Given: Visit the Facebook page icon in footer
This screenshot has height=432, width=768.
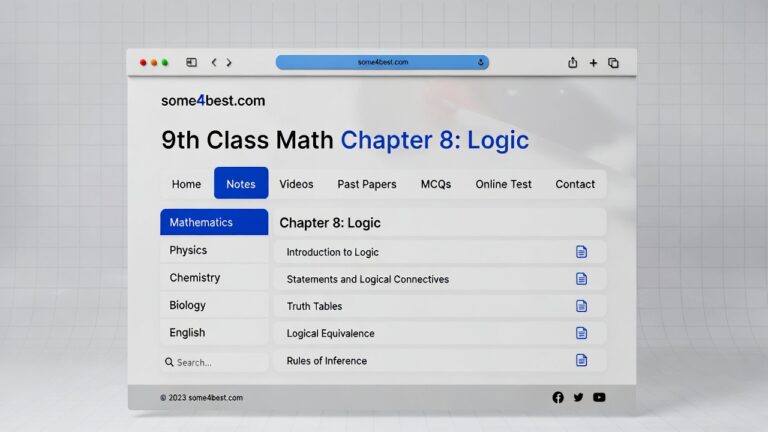Looking at the screenshot, I should 558,397.
